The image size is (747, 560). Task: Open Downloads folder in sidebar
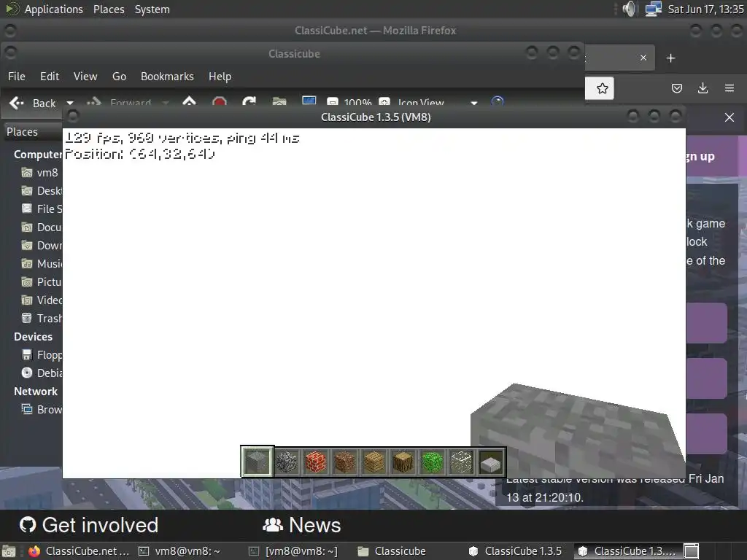coord(42,245)
